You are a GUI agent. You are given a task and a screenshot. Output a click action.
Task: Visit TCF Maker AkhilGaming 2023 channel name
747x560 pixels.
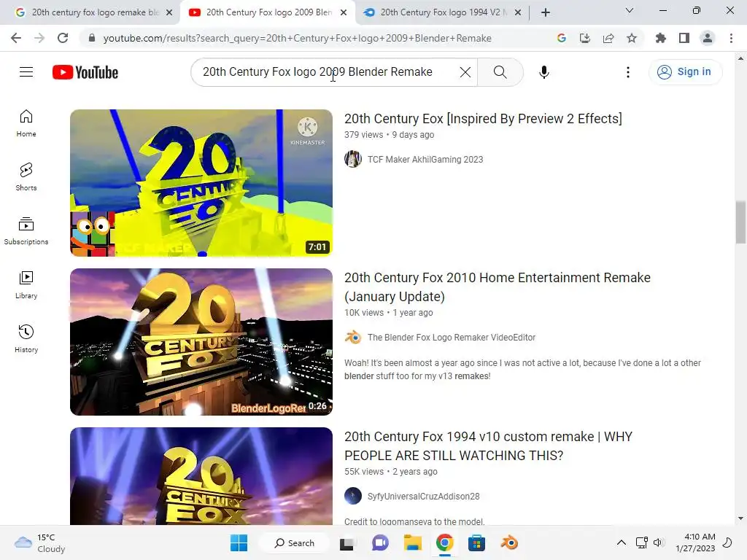tap(425, 160)
